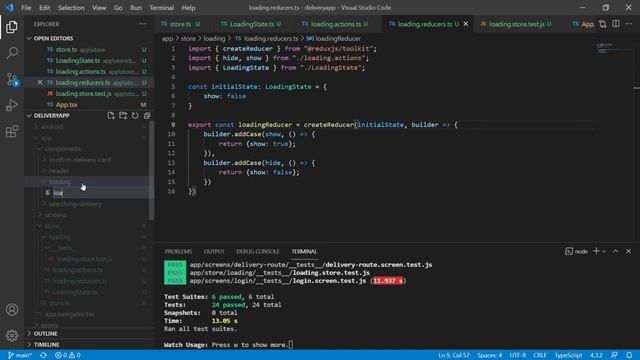Open Run and Debug view

point(12,105)
